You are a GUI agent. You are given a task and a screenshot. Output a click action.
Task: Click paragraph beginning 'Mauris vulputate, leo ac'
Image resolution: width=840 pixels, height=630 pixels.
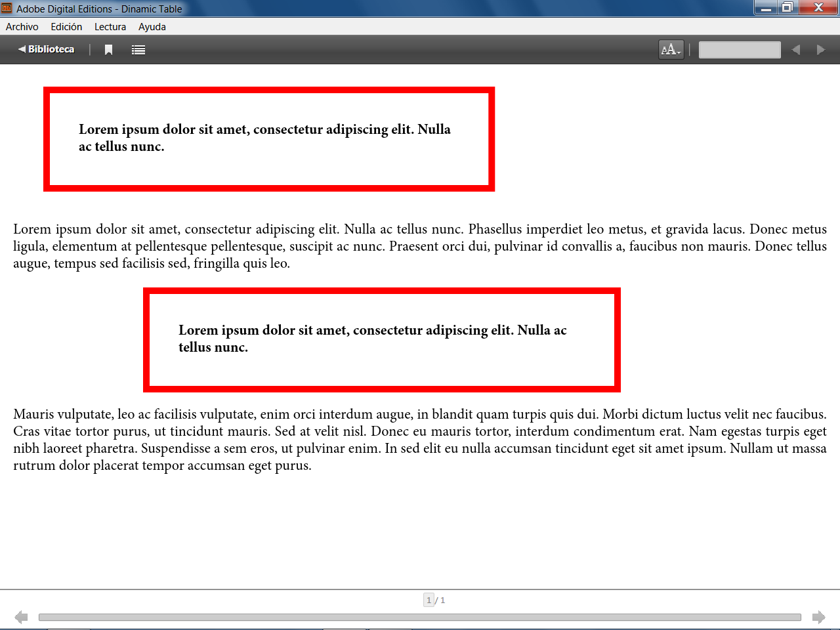pyautogui.click(x=420, y=440)
